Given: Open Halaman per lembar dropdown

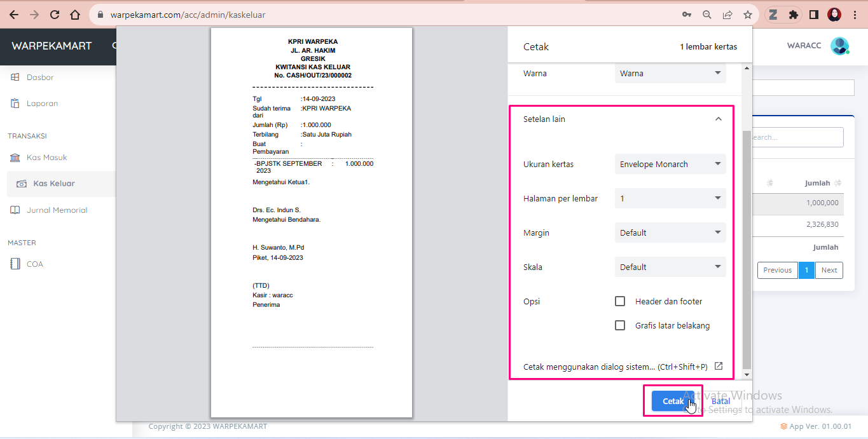Looking at the screenshot, I should [x=670, y=198].
